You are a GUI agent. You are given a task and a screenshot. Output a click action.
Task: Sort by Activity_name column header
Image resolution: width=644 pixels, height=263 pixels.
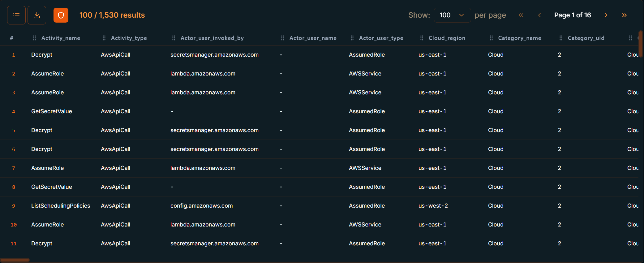coord(61,38)
